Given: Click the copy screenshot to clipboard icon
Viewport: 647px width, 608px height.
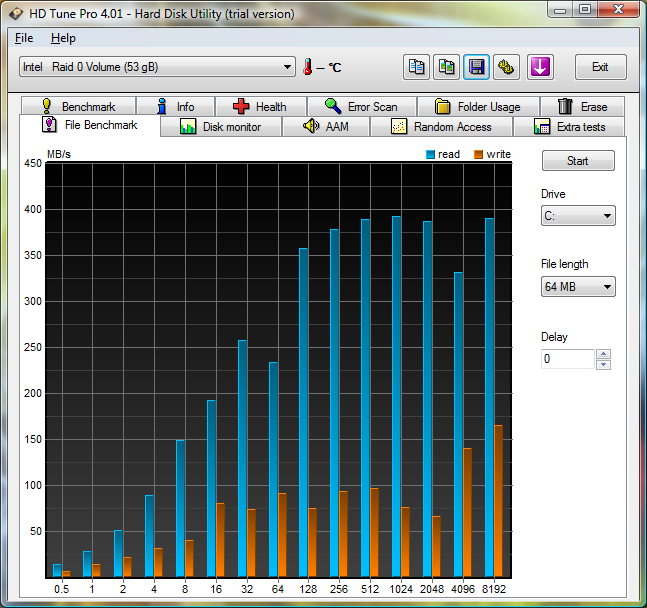Looking at the screenshot, I should (x=446, y=67).
